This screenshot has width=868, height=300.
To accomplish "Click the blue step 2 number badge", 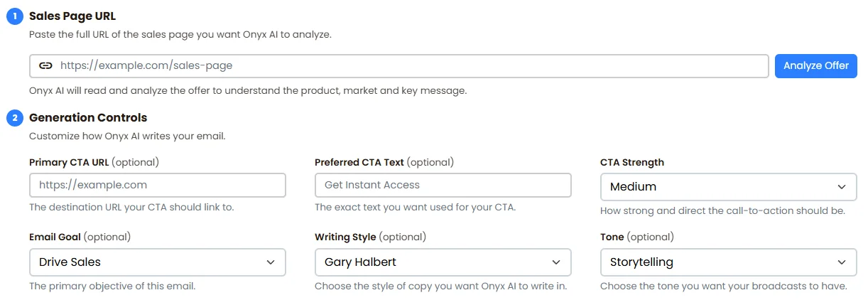I will pyautogui.click(x=15, y=118).
